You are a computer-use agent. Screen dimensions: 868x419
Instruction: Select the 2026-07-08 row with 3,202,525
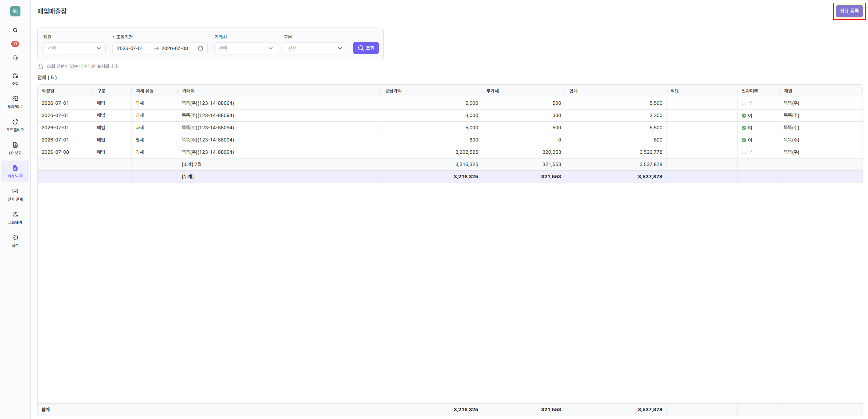tap(450, 152)
